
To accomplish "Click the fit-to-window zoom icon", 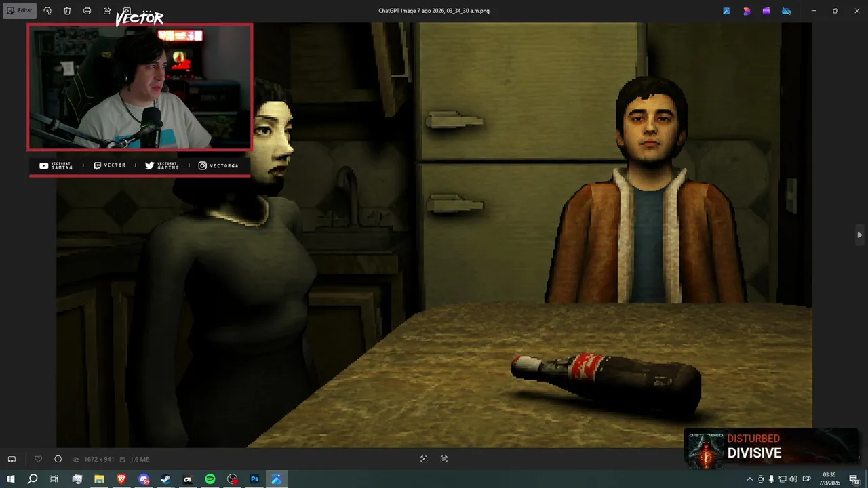I will tap(424, 459).
